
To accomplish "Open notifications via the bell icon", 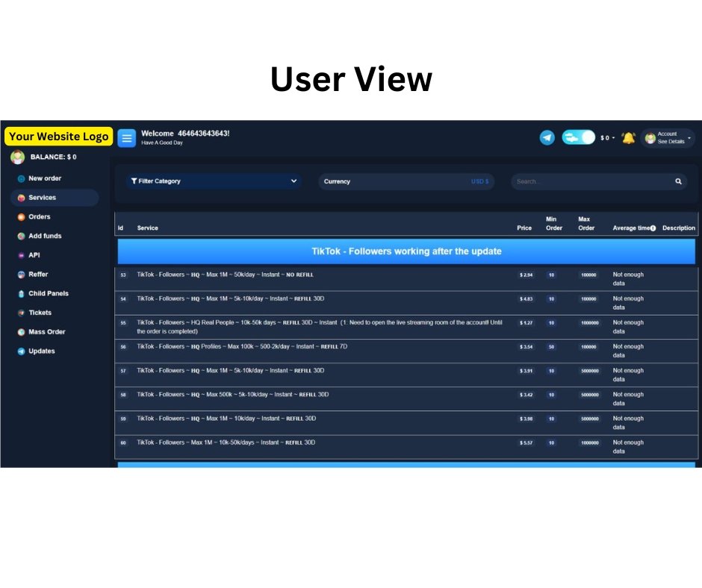I will [x=627, y=137].
